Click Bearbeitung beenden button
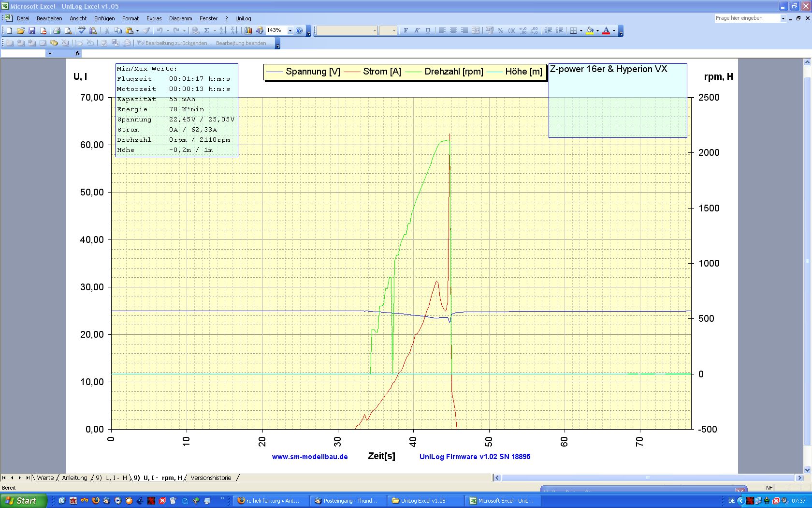 coord(244,43)
